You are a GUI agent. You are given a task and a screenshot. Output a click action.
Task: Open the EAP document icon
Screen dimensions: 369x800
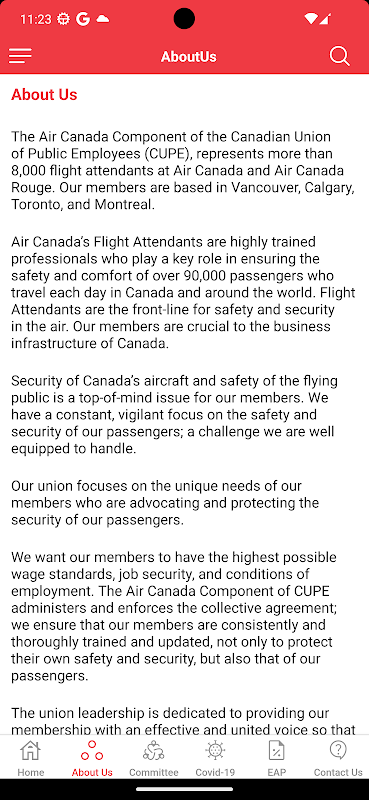pyautogui.click(x=277, y=751)
